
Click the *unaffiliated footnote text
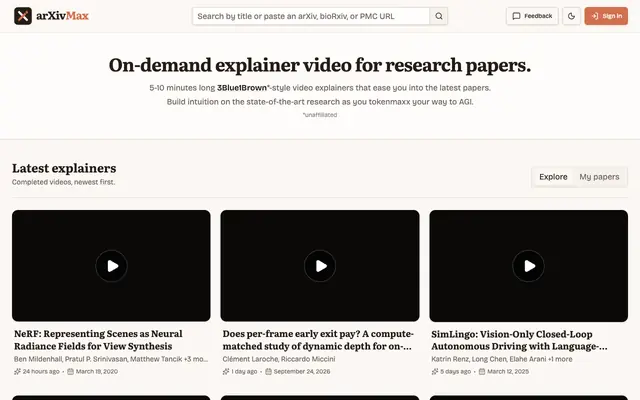pyautogui.click(x=320, y=115)
